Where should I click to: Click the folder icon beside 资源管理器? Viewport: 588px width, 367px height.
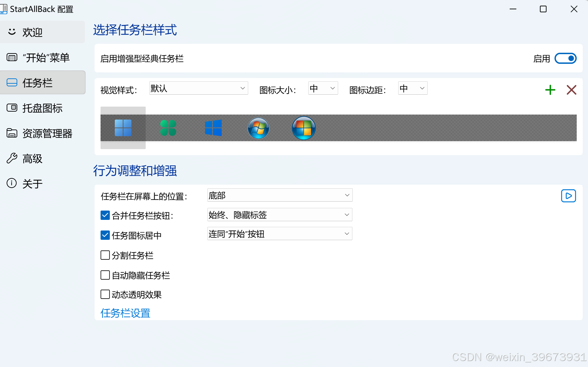[12, 133]
